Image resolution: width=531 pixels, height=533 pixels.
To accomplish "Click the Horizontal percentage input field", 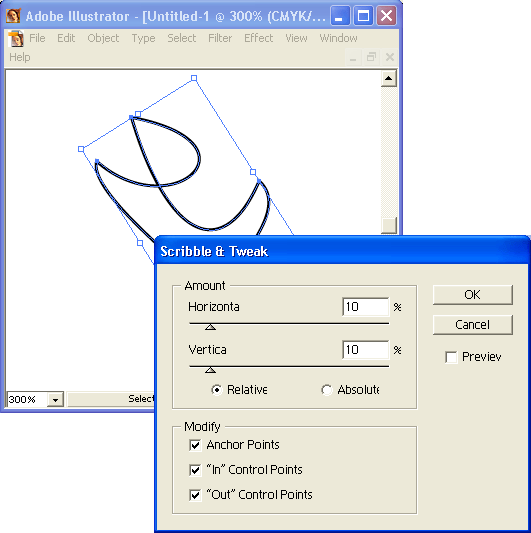I will [365, 307].
